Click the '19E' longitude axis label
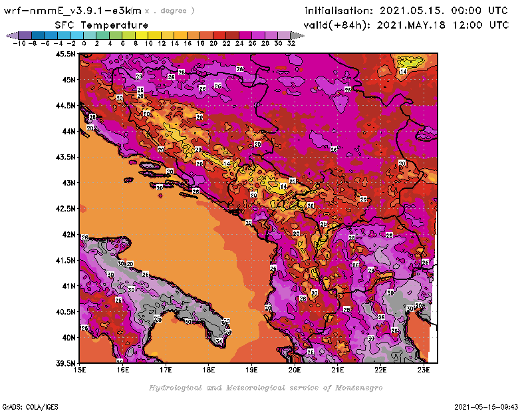This screenshot has width=532, height=411. tap(251, 370)
